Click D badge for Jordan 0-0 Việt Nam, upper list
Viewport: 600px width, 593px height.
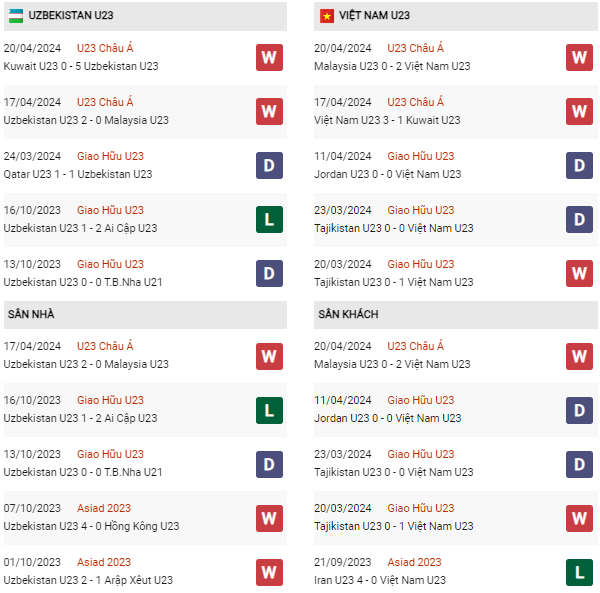579,165
